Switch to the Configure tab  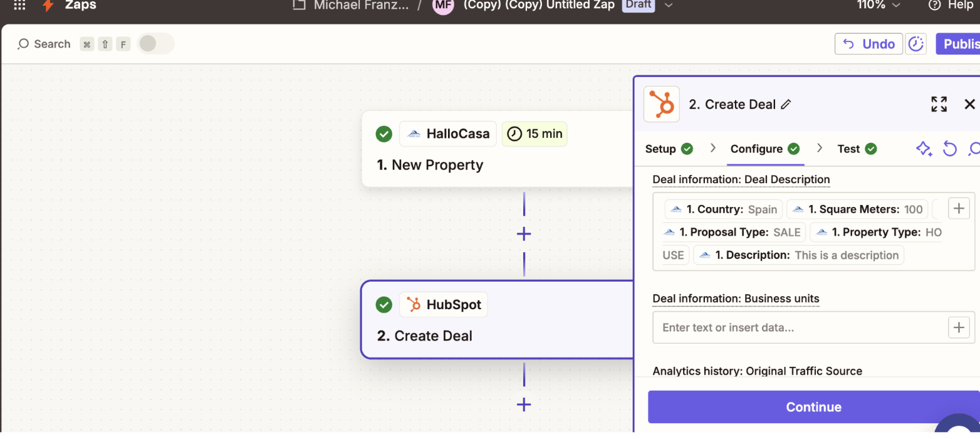tap(764, 149)
